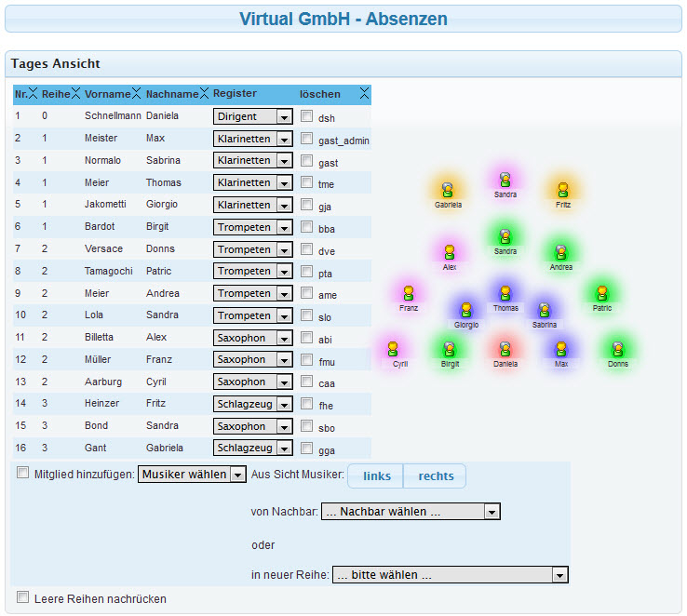
Task: Select Fritz's orange figure in the seating chart
Action: (x=562, y=190)
